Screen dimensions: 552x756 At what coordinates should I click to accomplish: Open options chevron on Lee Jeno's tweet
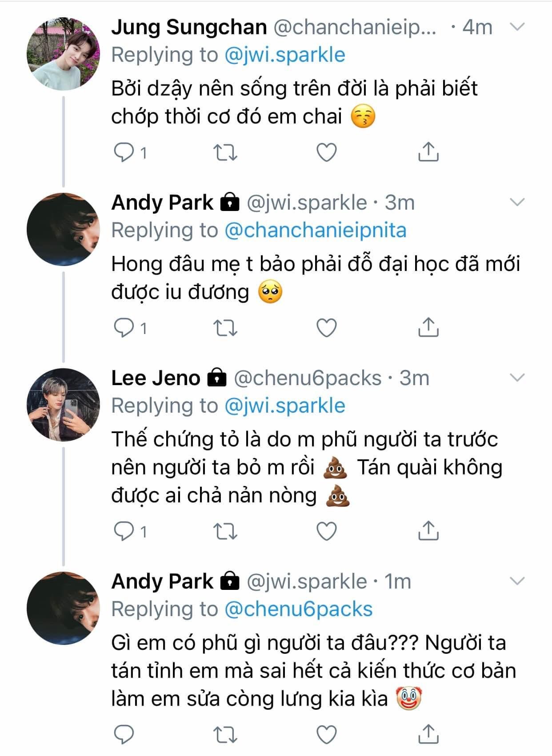517,378
